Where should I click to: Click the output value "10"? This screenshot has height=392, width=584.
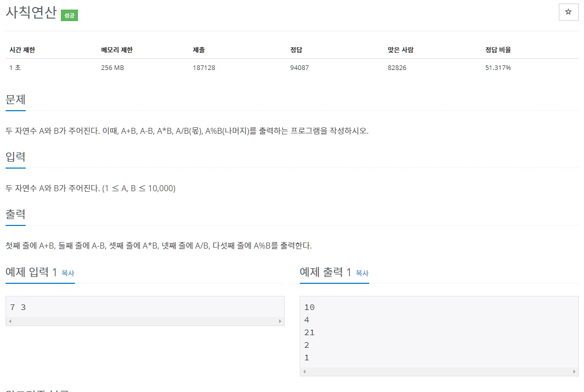pyautogui.click(x=309, y=307)
